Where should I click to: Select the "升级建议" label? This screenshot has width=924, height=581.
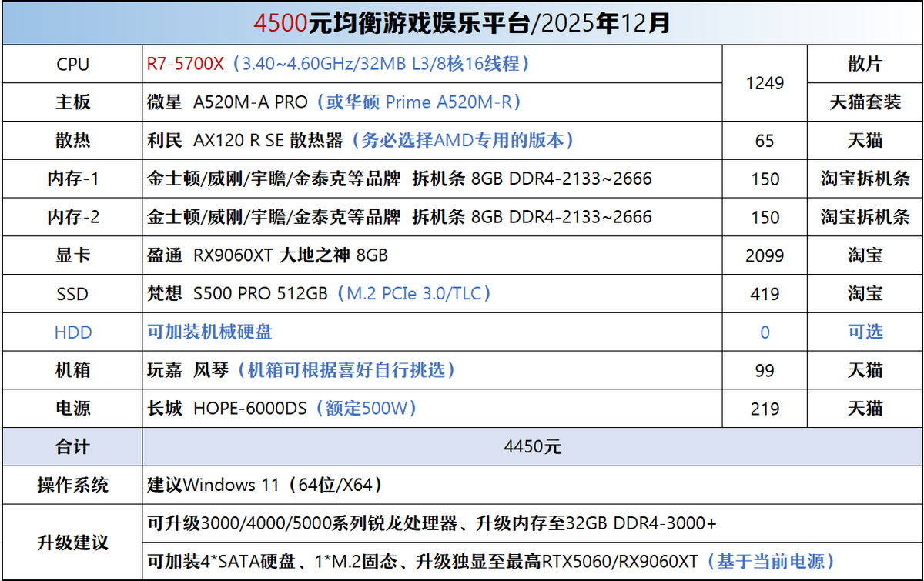coord(72,543)
